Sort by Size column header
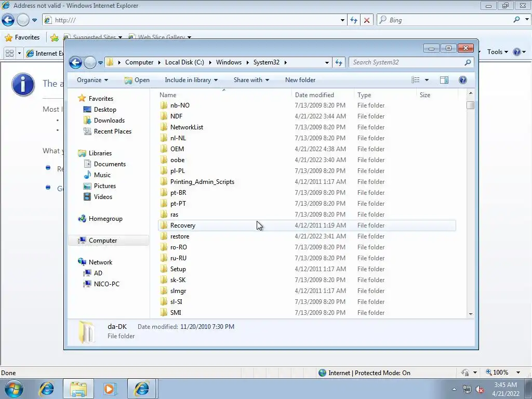 pyautogui.click(x=436, y=95)
